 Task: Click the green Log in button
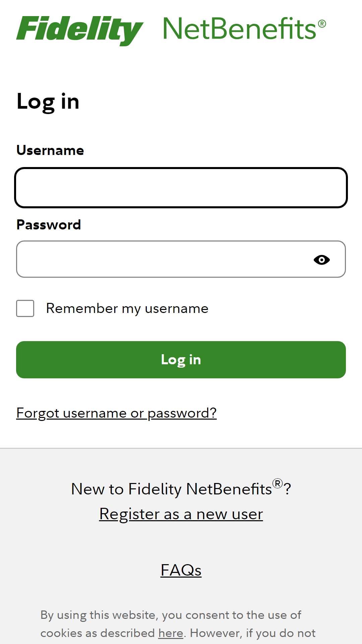pos(181,360)
